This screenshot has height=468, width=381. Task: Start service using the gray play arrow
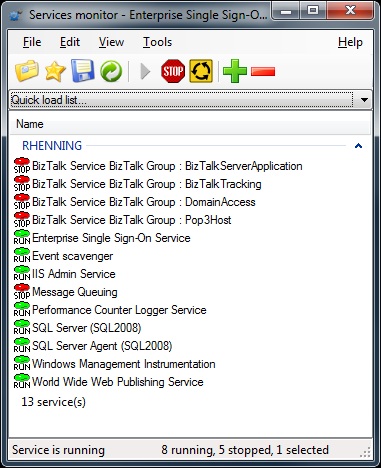(x=145, y=71)
